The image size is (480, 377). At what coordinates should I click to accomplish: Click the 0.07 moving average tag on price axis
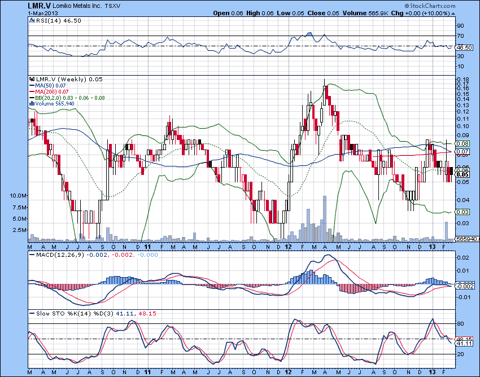464,152
